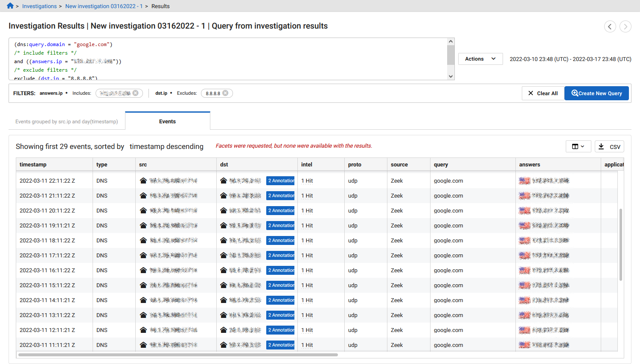This screenshot has height=364, width=640.
Task: Select the Events tab
Action: pos(167,121)
